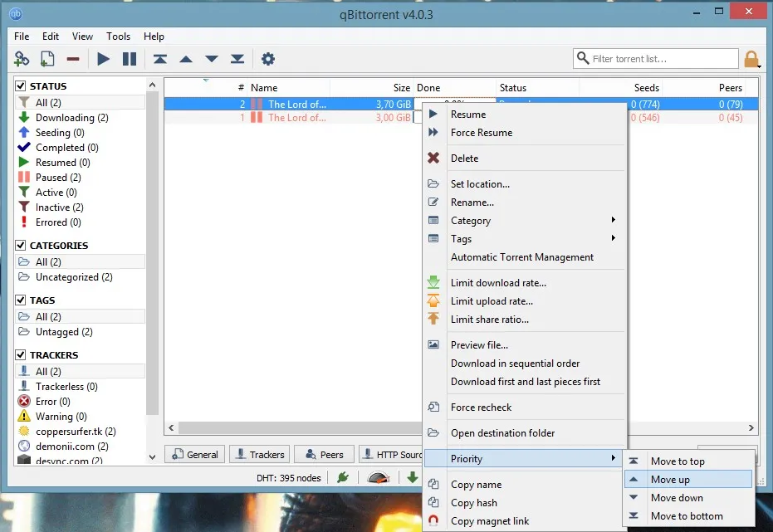
Task: Click the red Delete torrent toolbar icon
Action: (73, 59)
